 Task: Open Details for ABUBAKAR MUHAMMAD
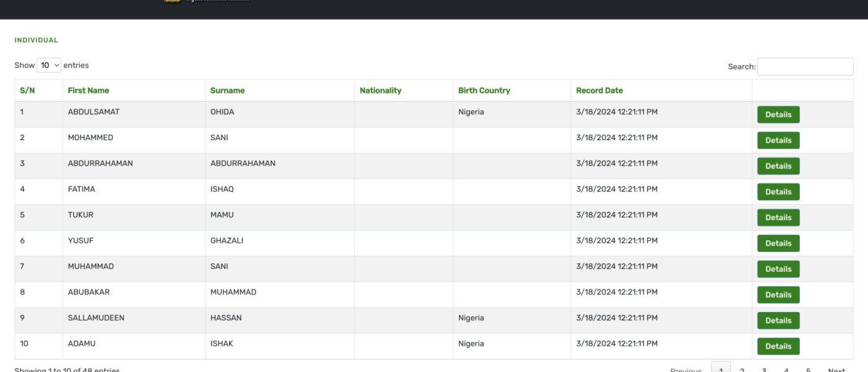(777, 295)
